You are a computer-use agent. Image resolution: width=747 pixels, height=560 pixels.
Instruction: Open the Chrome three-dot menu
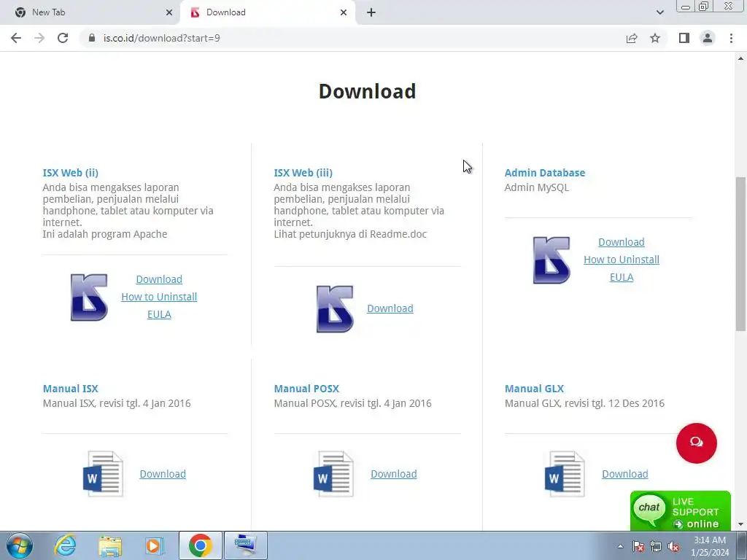click(731, 38)
